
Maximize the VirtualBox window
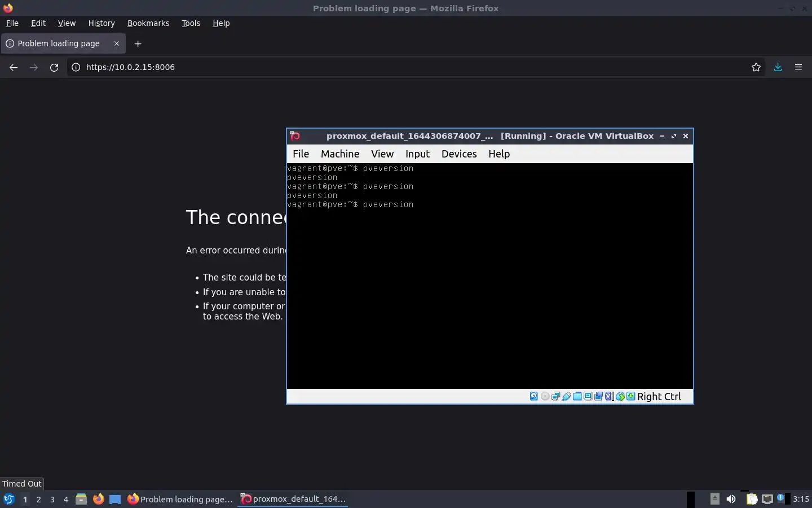[674, 136]
